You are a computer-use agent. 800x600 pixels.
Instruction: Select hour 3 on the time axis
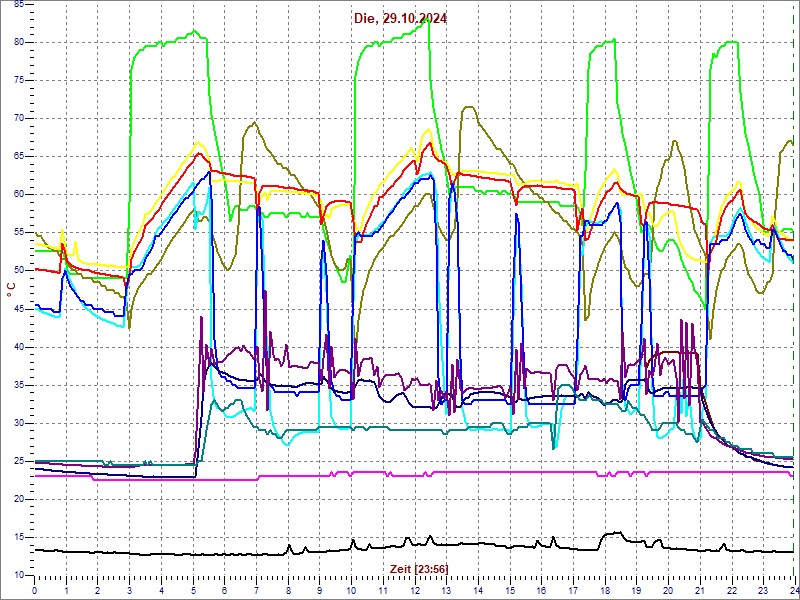click(130, 590)
